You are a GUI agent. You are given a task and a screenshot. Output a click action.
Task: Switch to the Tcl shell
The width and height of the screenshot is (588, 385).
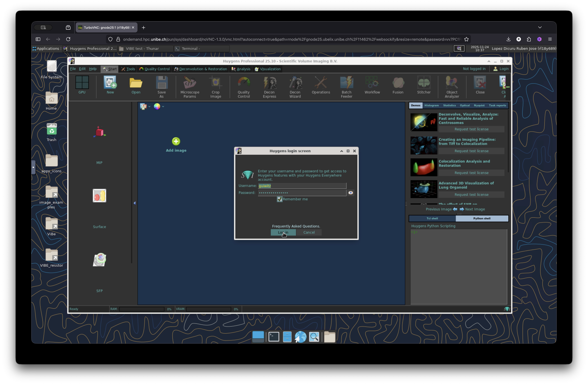point(432,218)
